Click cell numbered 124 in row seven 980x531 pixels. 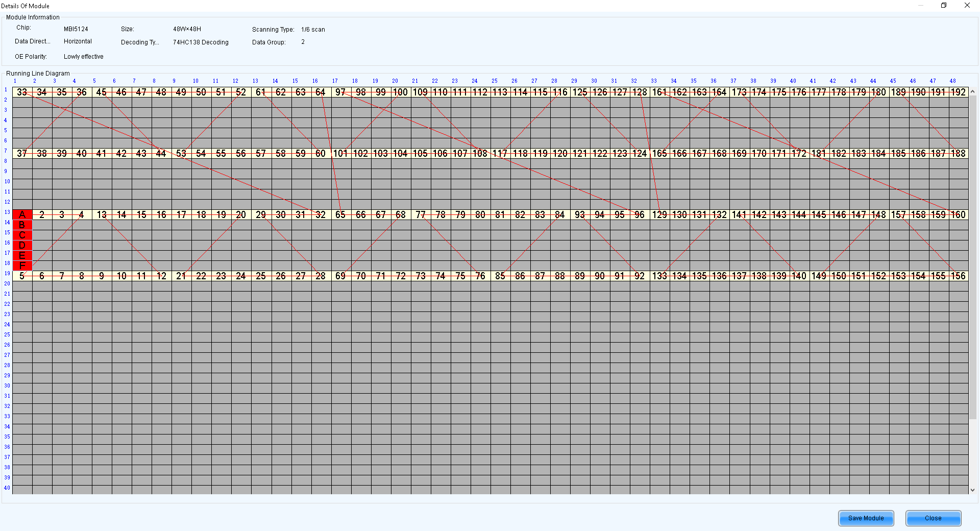pyautogui.click(x=640, y=153)
